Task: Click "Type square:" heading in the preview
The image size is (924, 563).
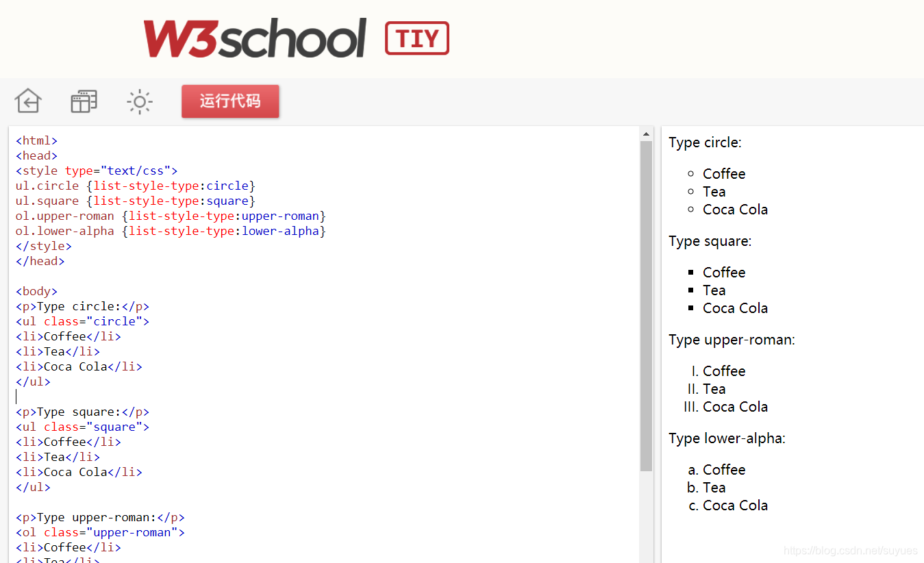Action: point(710,241)
